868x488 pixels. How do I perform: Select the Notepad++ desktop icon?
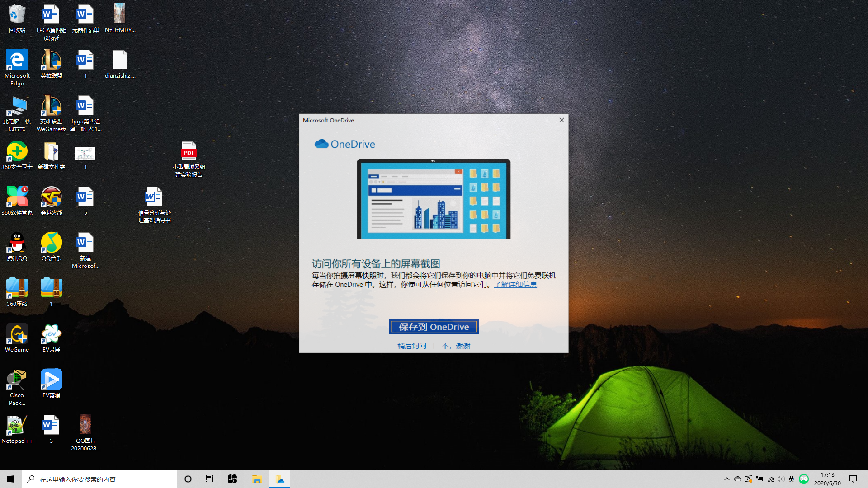[17, 426]
